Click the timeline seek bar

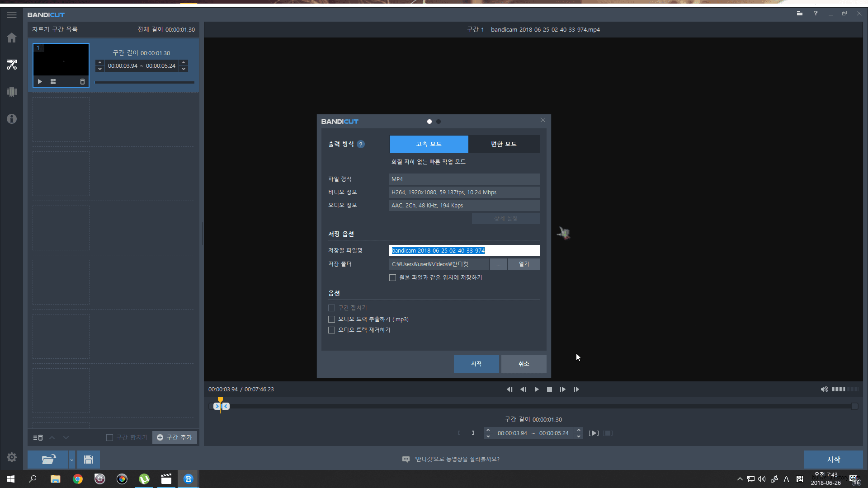533,406
